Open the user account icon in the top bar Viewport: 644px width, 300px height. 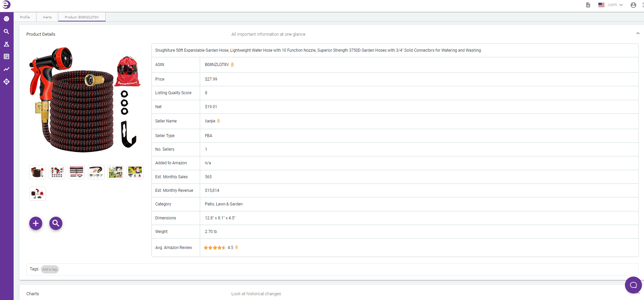pos(633,5)
